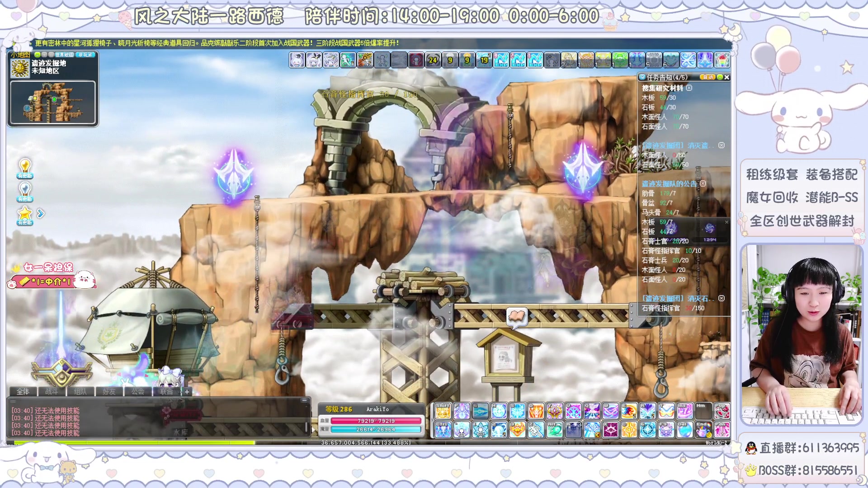Click the 等级 286 level label
Image resolution: width=868 pixels, height=488 pixels.
point(339,409)
